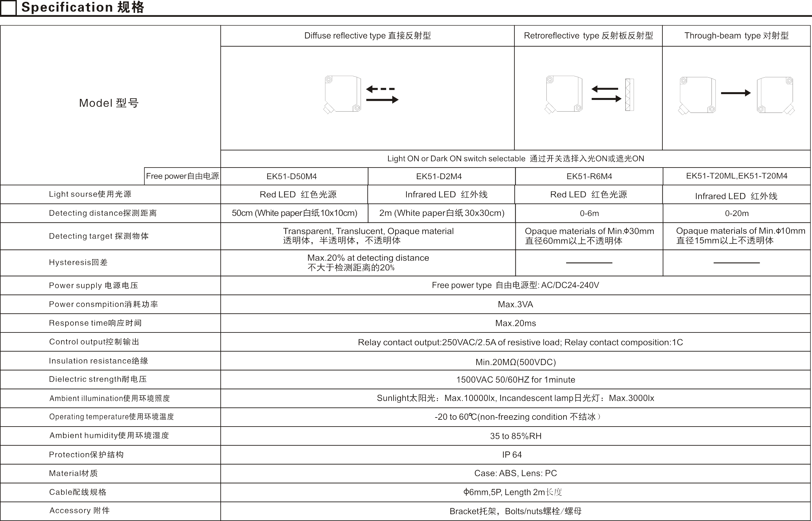This screenshot has height=521, width=812.
Task: Click 'Detecting target 探测物体' row label
Action: [x=99, y=236]
